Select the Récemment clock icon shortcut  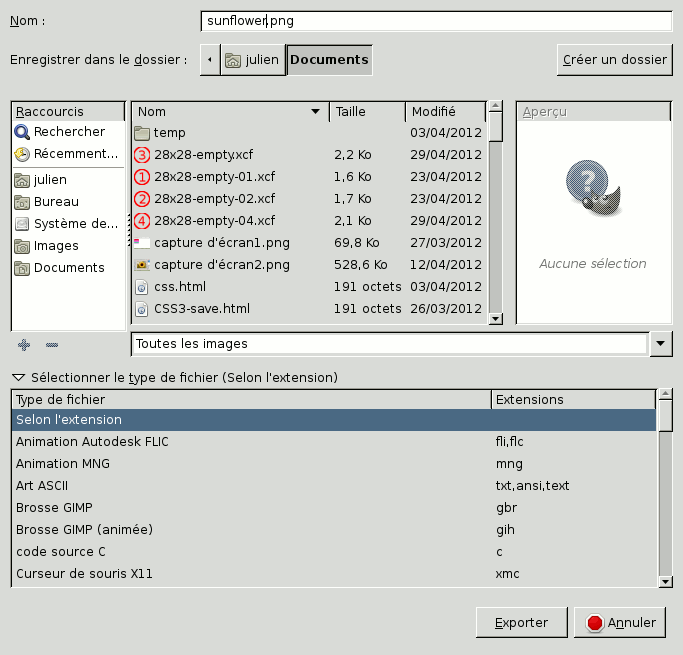22,154
